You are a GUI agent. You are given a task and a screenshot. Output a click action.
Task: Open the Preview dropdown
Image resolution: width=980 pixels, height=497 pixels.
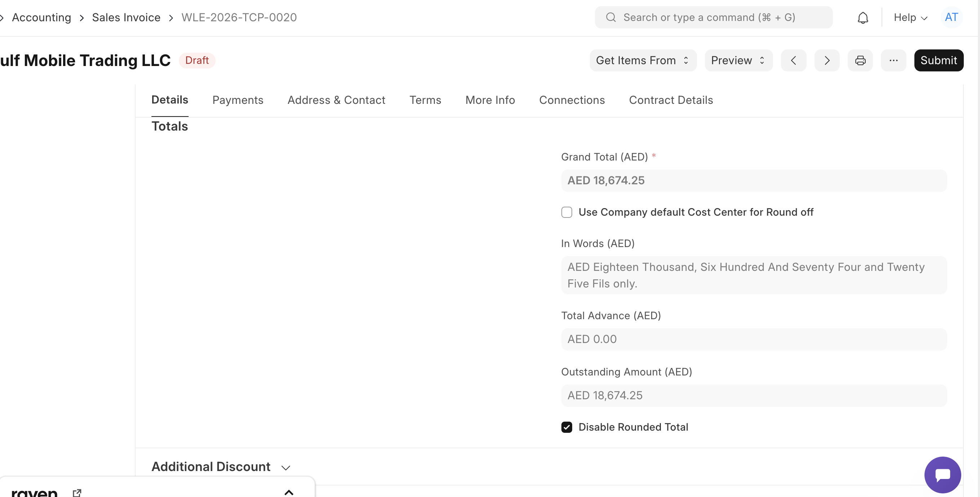(x=738, y=61)
